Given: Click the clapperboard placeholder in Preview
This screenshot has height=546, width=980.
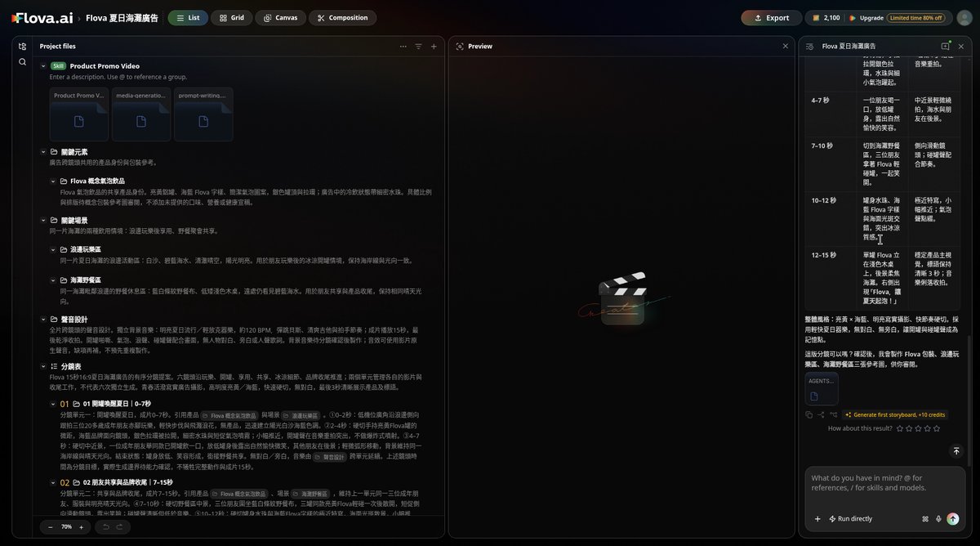Looking at the screenshot, I should click(622, 298).
